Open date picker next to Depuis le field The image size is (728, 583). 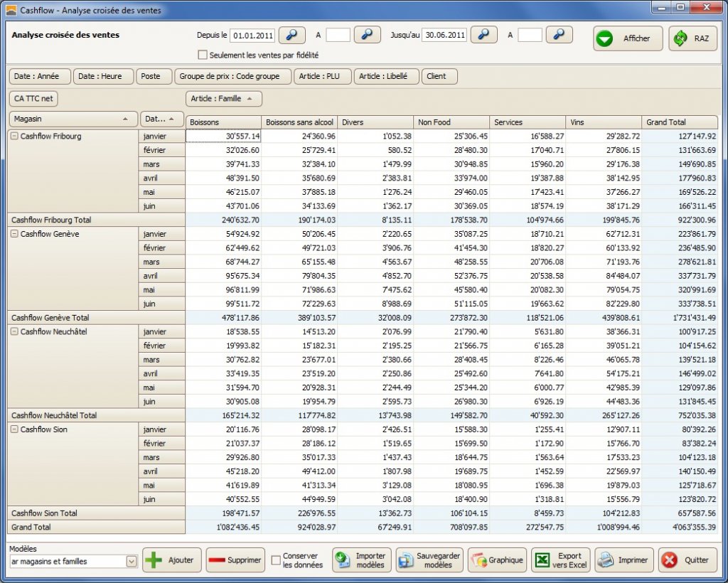coord(291,35)
